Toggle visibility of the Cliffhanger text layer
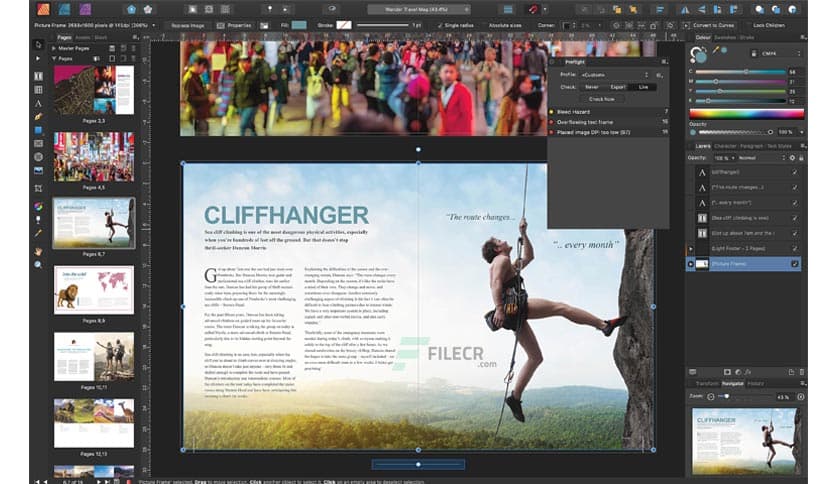836x484 pixels. pos(794,172)
